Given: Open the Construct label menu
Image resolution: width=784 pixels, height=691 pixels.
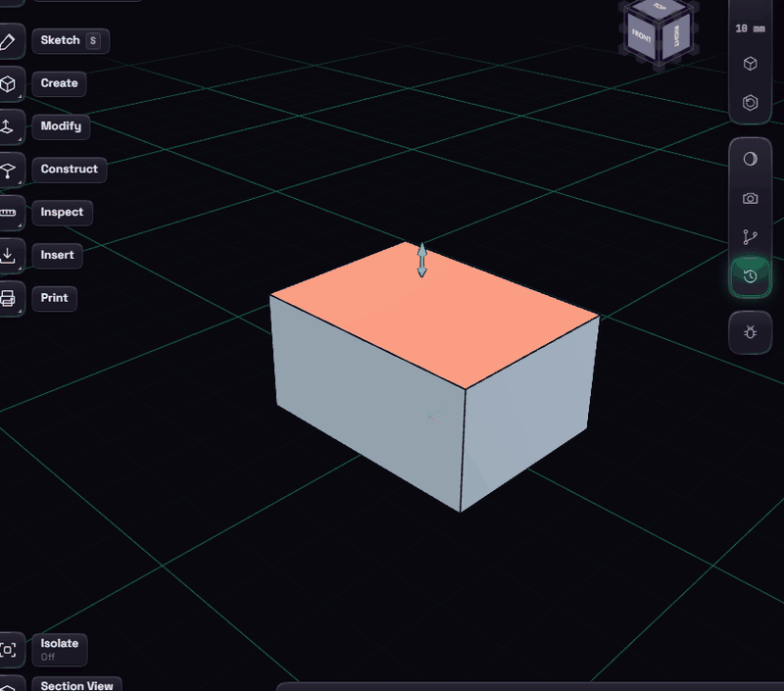Looking at the screenshot, I should pyautogui.click(x=70, y=170).
